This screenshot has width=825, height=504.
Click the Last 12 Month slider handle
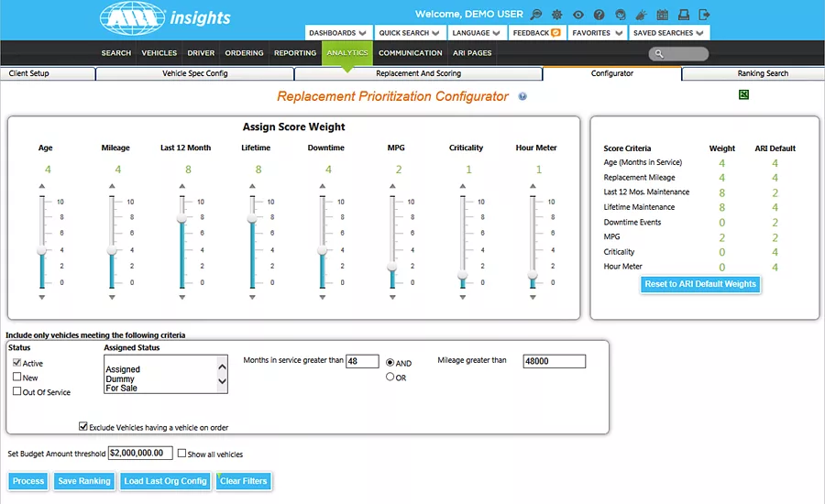pyautogui.click(x=182, y=218)
